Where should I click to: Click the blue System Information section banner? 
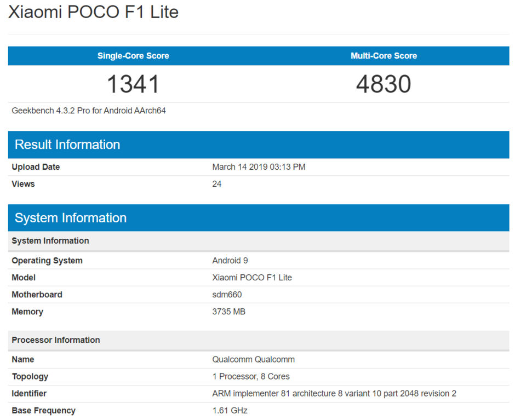coord(259,218)
